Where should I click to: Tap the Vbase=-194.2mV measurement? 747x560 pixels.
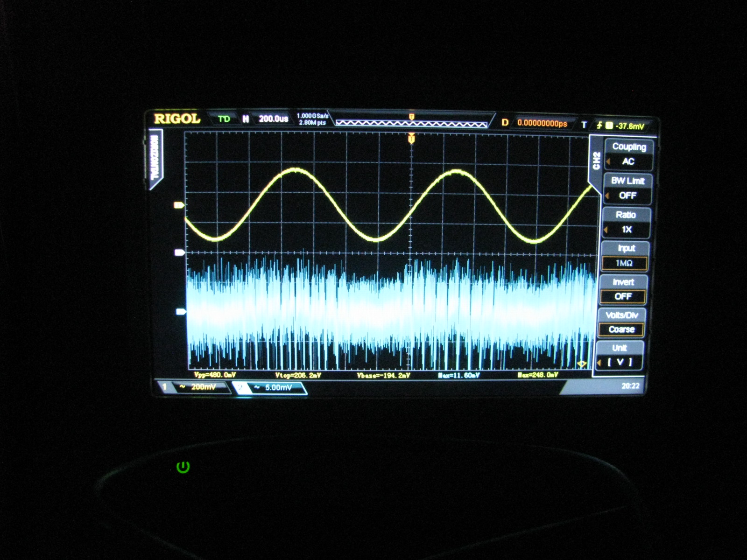[x=383, y=376]
